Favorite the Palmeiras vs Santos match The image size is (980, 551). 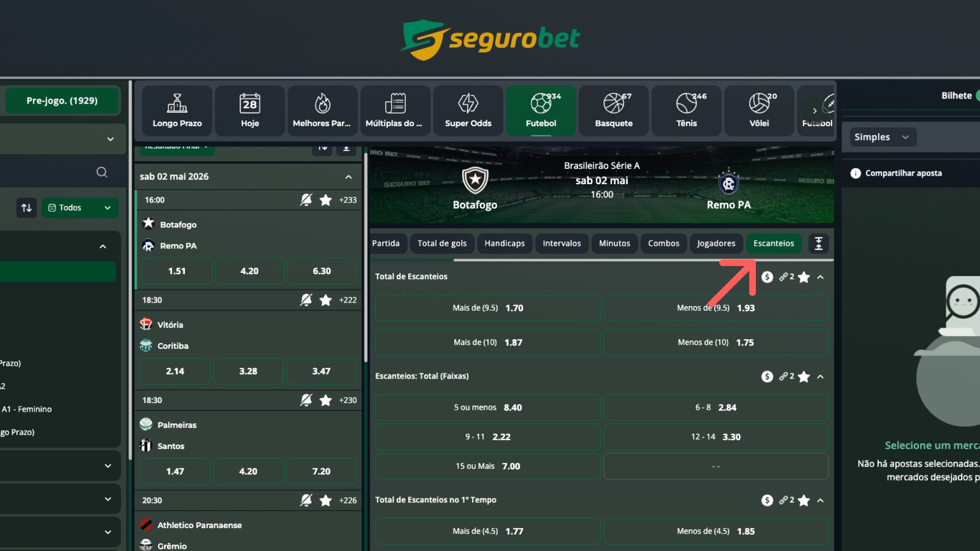(326, 400)
